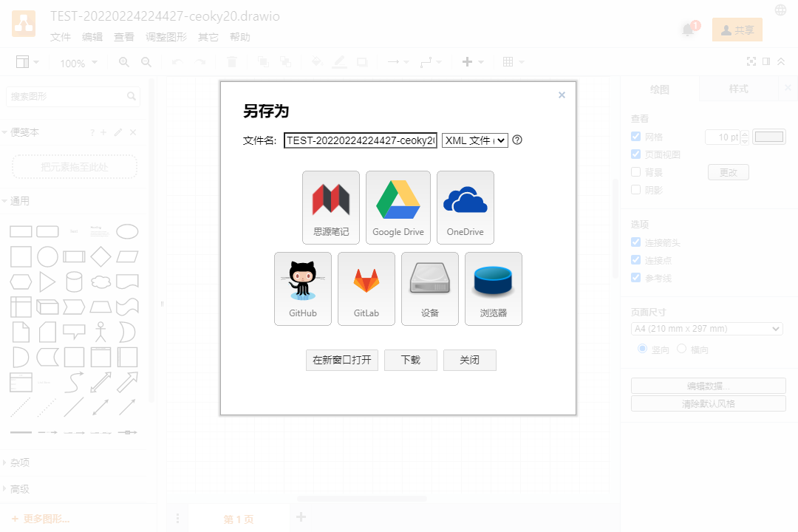Select GitHub storage option
The image size is (798, 532).
coord(303,289)
